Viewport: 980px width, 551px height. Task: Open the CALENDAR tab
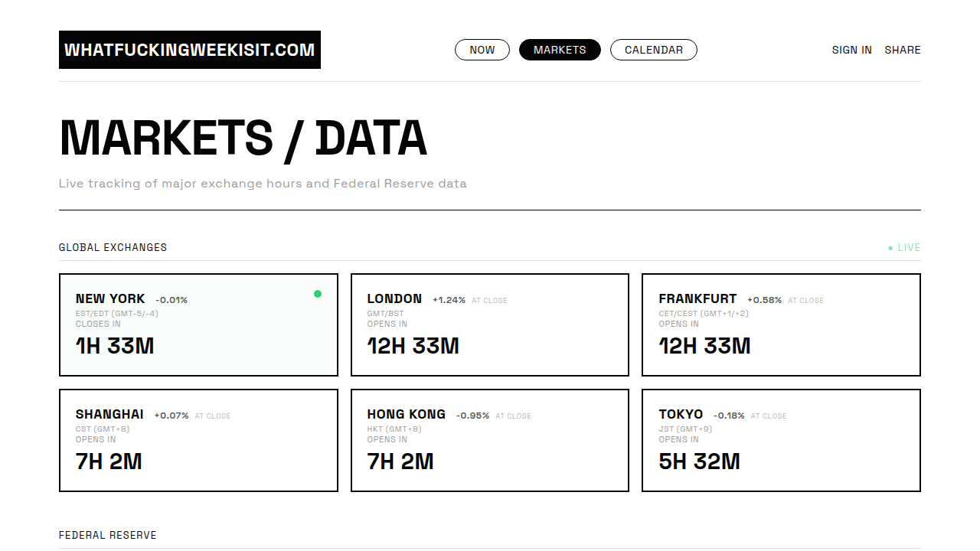coord(654,50)
